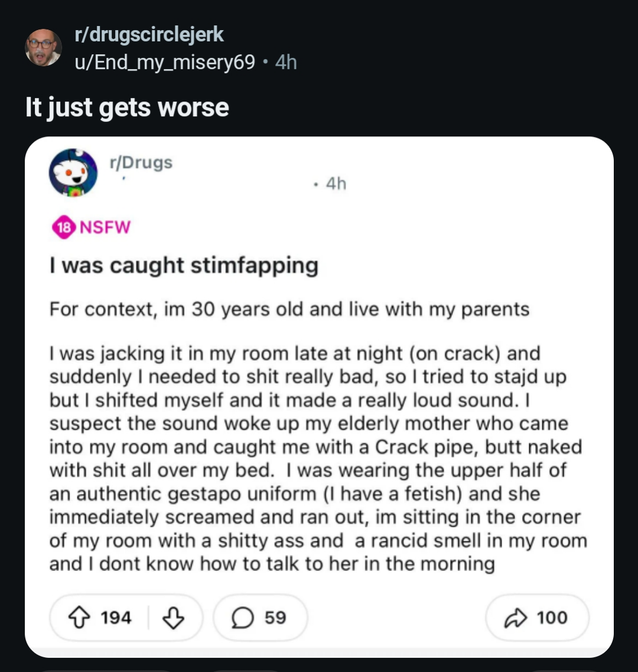The height and width of the screenshot is (672, 638).
Task: Click the u/End_my_misery69 profile picture
Action: pos(43,47)
